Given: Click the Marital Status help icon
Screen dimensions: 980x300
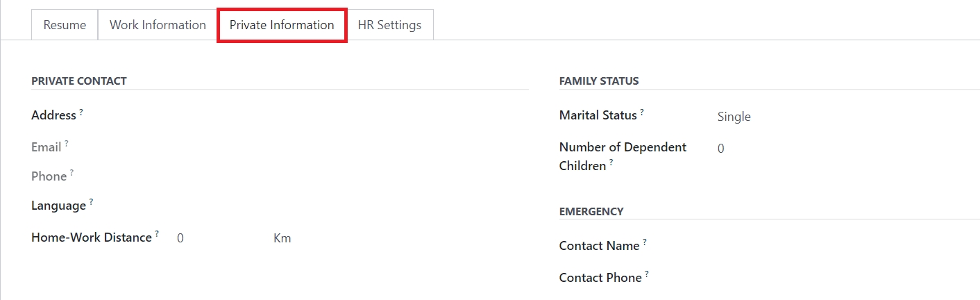Looking at the screenshot, I should (x=642, y=112).
